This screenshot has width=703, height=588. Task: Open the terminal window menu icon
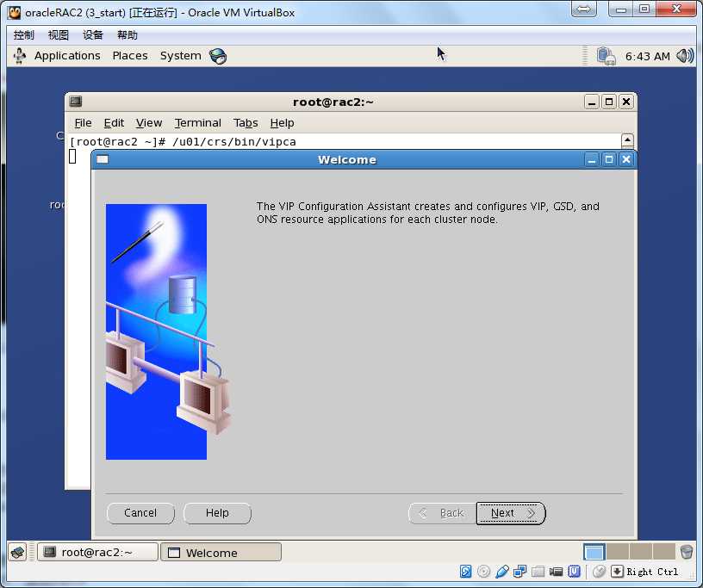76,102
